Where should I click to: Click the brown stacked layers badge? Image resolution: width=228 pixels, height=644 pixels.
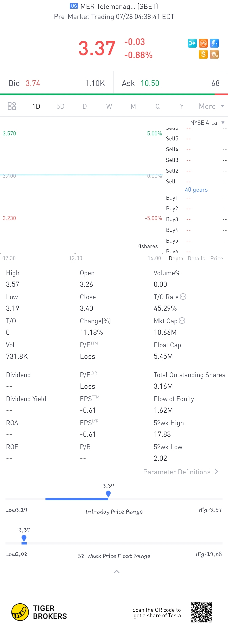(x=214, y=54)
